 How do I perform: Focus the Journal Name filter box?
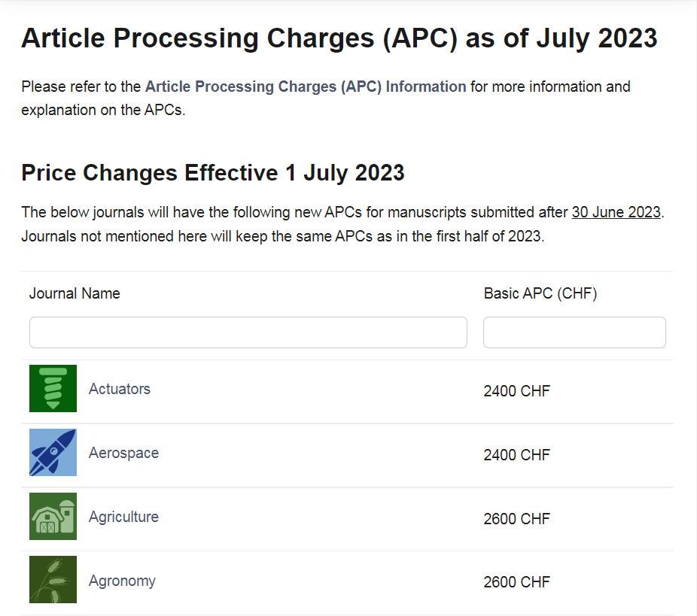tap(248, 332)
